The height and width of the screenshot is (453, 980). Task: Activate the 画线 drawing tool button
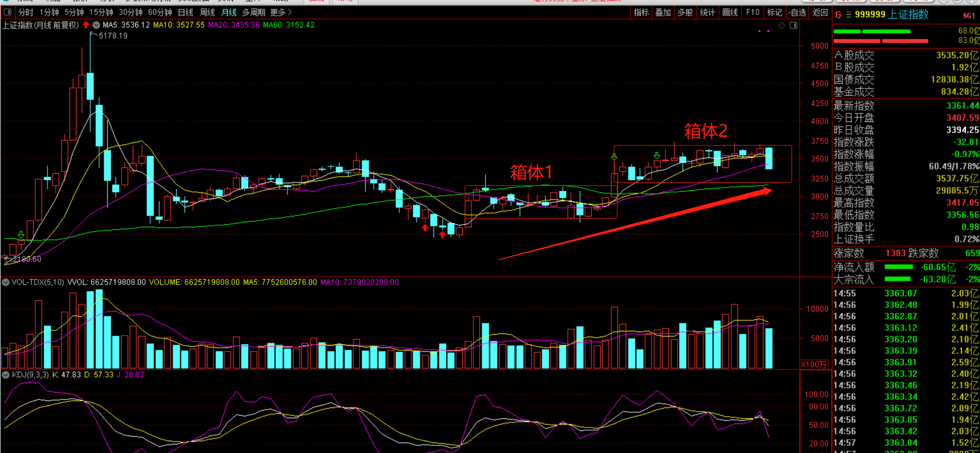[730, 12]
